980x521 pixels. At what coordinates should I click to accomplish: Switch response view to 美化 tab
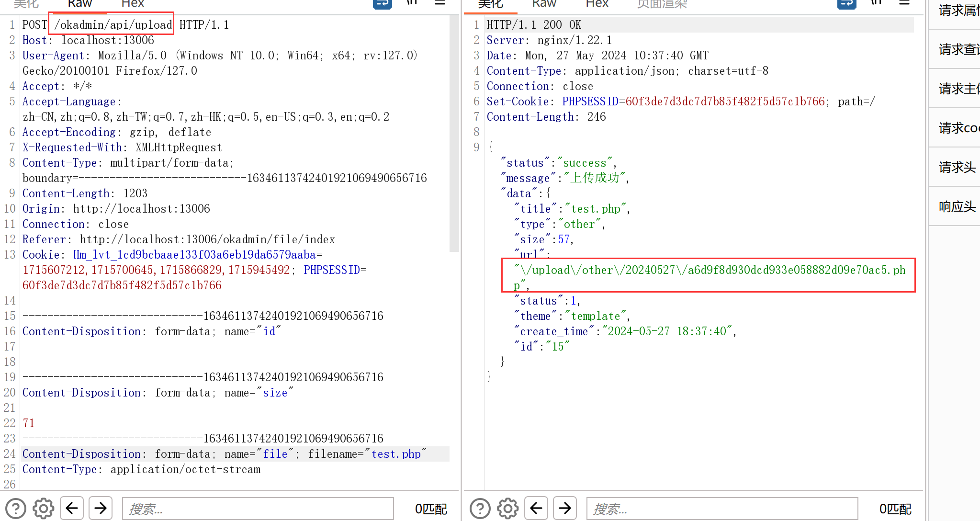point(490,4)
